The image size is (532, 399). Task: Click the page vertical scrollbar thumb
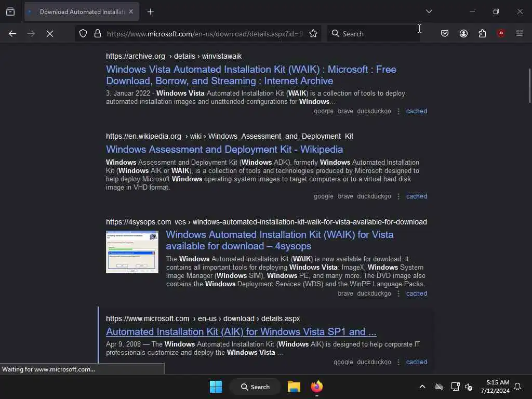coord(529,86)
